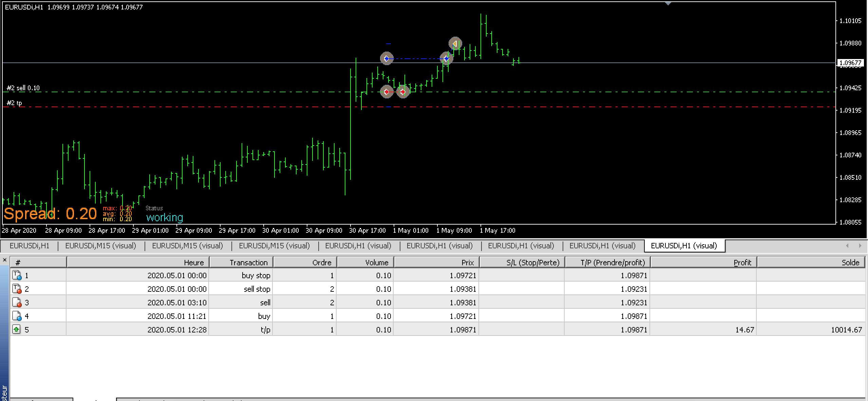Select the buy stop order icon in row 1
The height and width of the screenshot is (401, 868).
[17, 275]
